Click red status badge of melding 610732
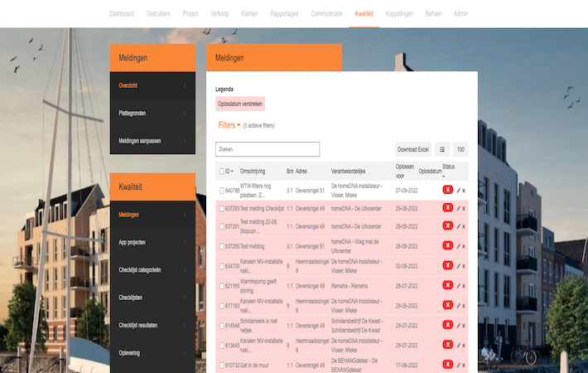This screenshot has height=373, width=588. pyautogui.click(x=448, y=365)
